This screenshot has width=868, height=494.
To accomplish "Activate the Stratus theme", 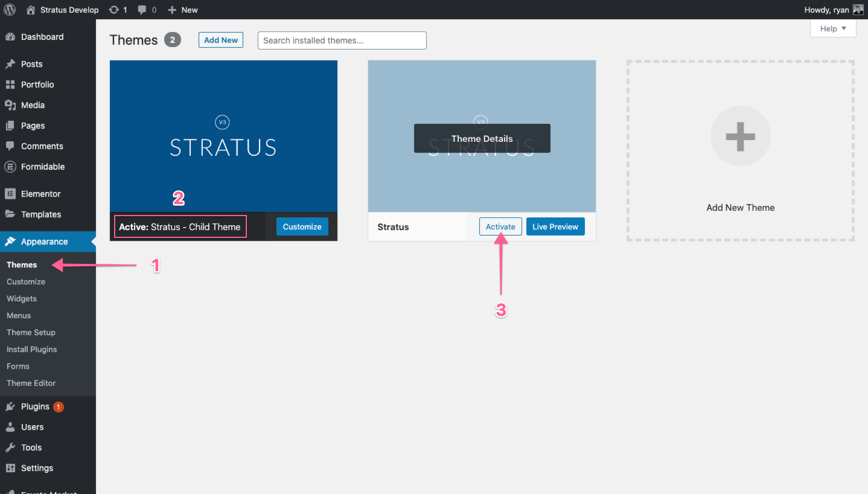I will 500,226.
